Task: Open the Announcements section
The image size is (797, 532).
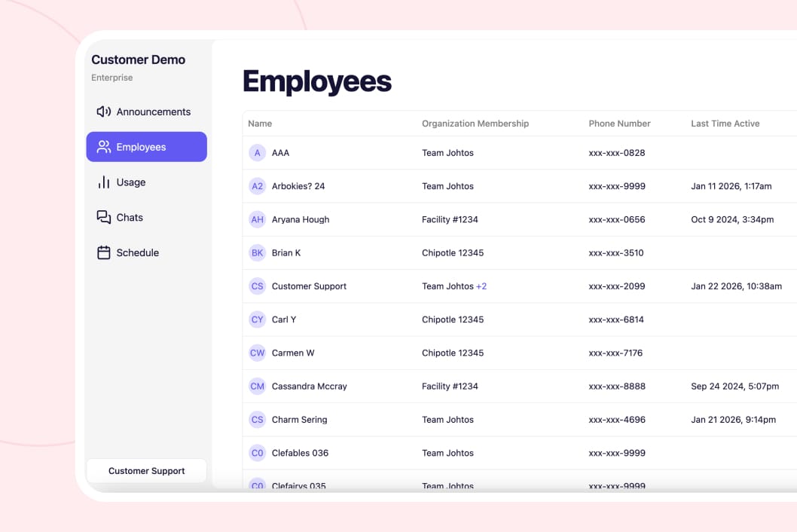Action: 146,112
